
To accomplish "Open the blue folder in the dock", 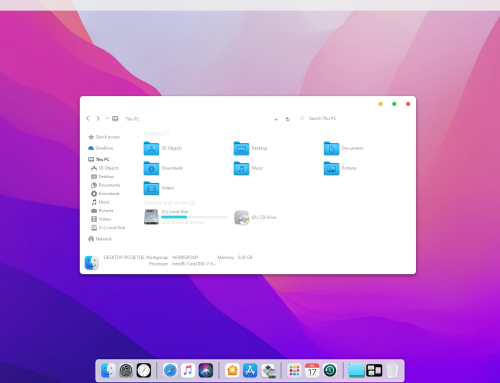I will pos(356,370).
